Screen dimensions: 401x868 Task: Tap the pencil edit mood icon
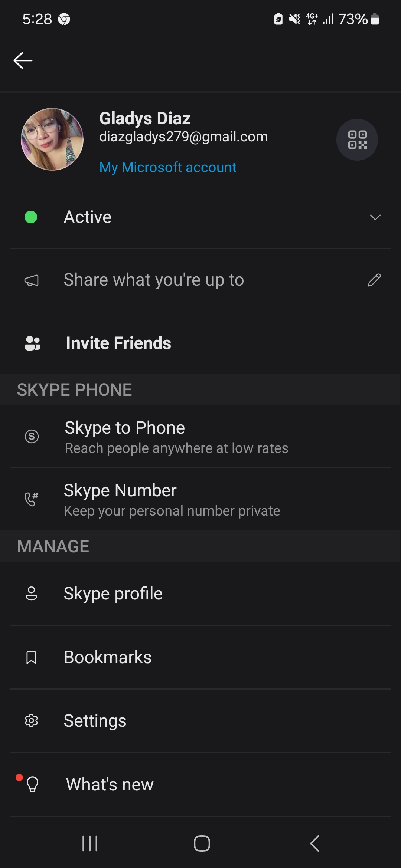coord(374,280)
